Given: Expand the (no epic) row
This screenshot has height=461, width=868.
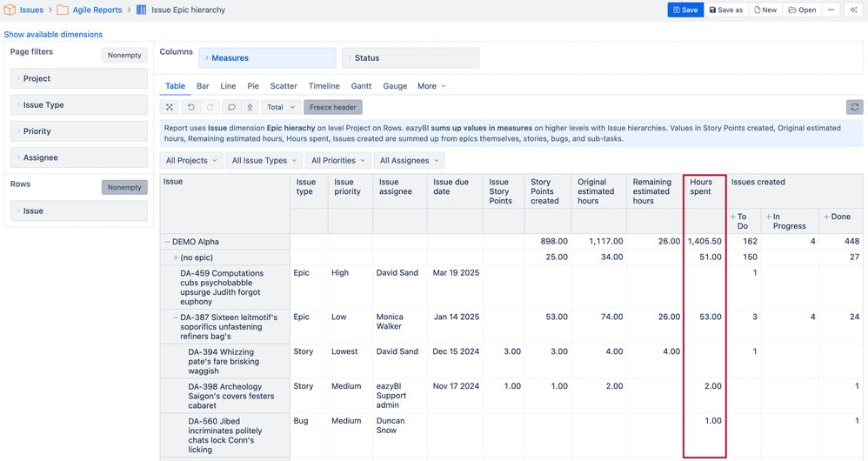Looking at the screenshot, I should [x=176, y=257].
